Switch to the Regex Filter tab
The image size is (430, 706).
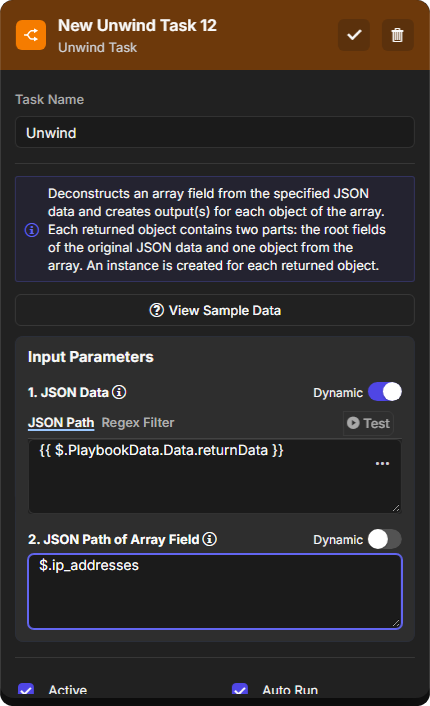(138, 423)
